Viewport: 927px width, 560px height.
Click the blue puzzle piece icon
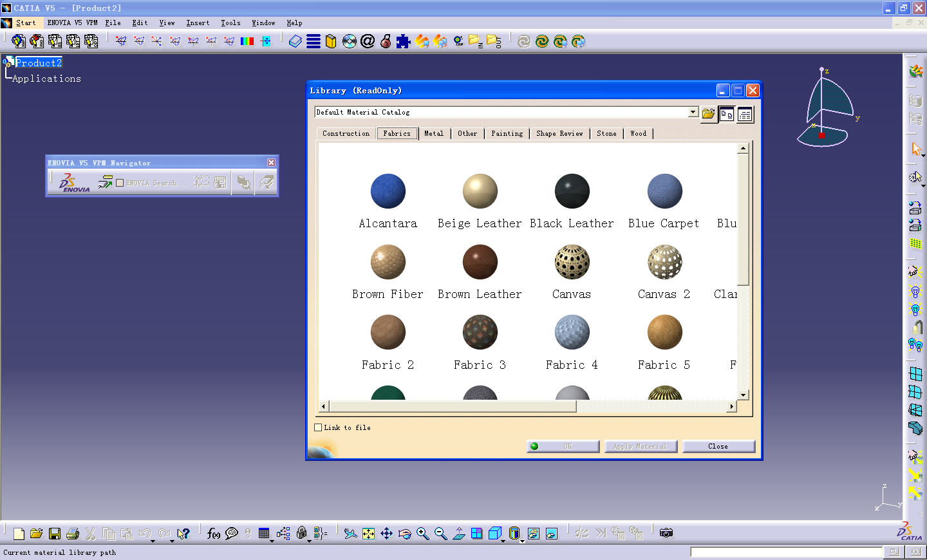click(404, 42)
